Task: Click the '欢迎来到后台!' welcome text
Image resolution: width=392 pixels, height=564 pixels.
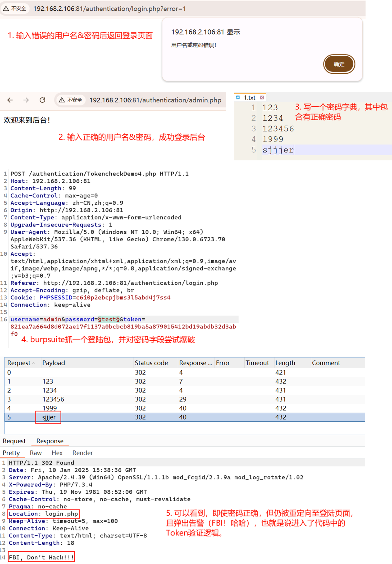Action: 27,120
